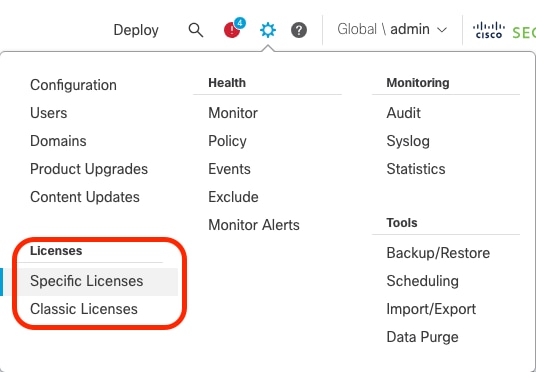Select Health Policy entry
Viewport: 536px width, 372px height.
pos(227,141)
